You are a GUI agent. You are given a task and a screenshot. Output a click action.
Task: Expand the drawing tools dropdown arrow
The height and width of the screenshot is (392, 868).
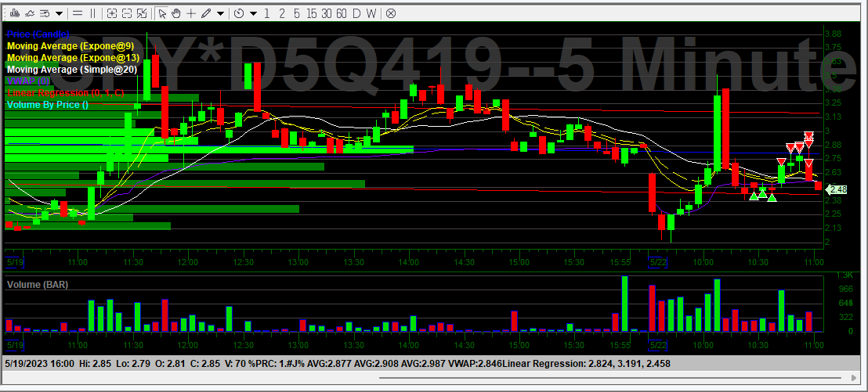tap(220, 13)
